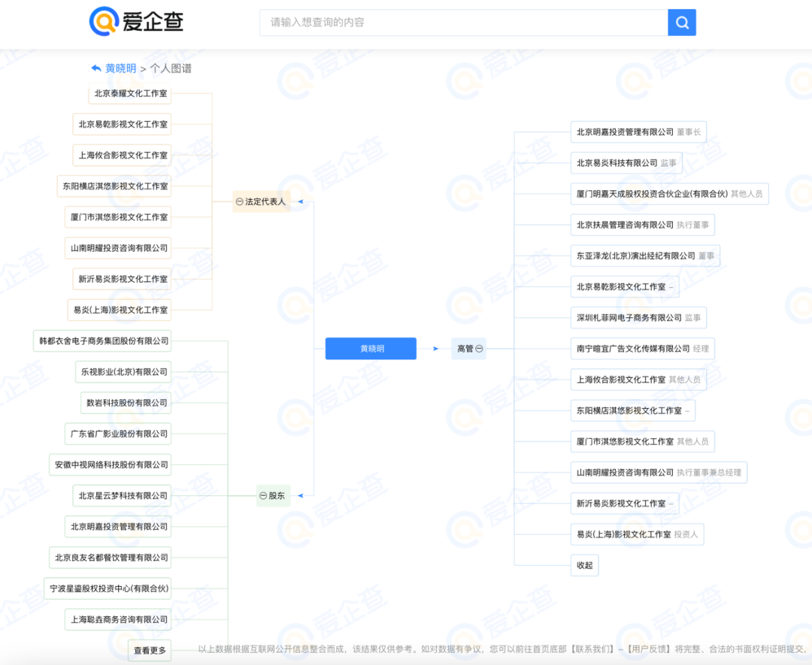The height and width of the screenshot is (665, 812).
Task: Open 厦门明嘉天成股权投资合伙企业 node
Action: [x=670, y=194]
